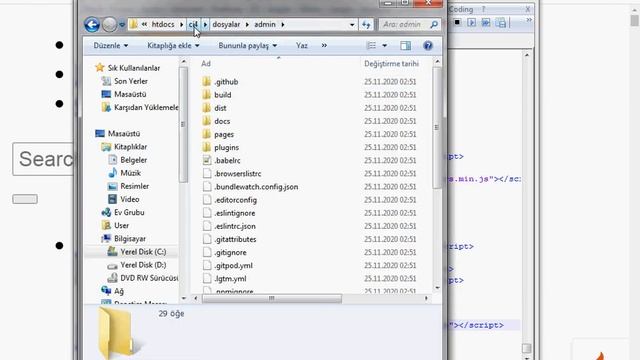Viewport: 640px width, 360px height.
Task: Go back with the Explorer back arrow
Action: 92,24
